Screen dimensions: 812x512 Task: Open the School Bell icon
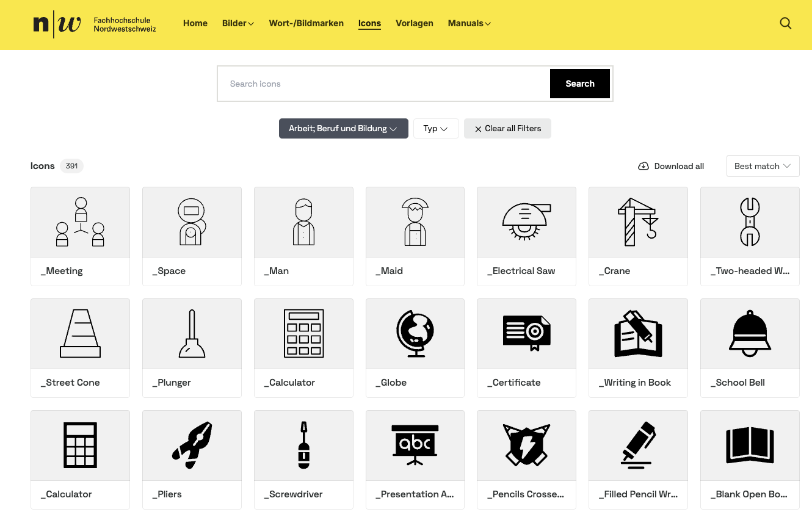[749, 334]
